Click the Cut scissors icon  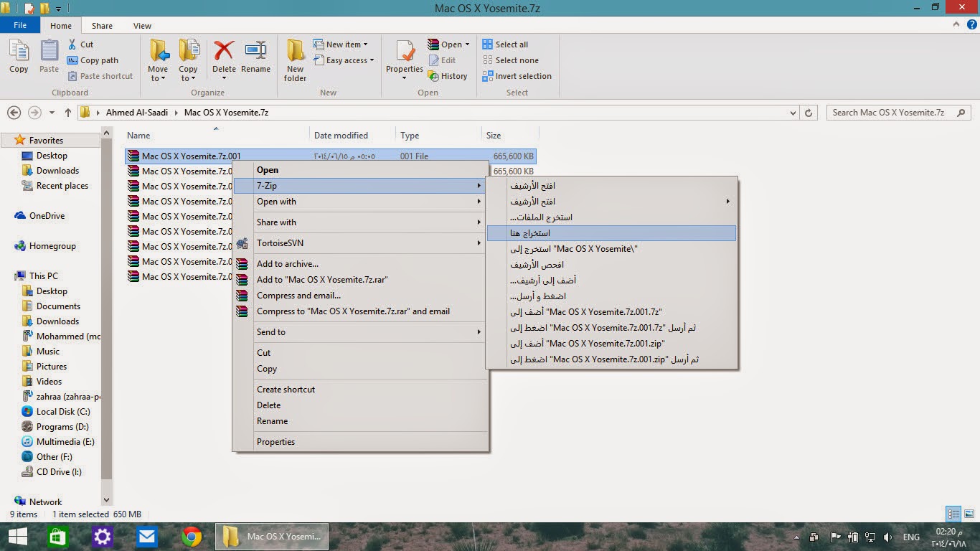72,44
